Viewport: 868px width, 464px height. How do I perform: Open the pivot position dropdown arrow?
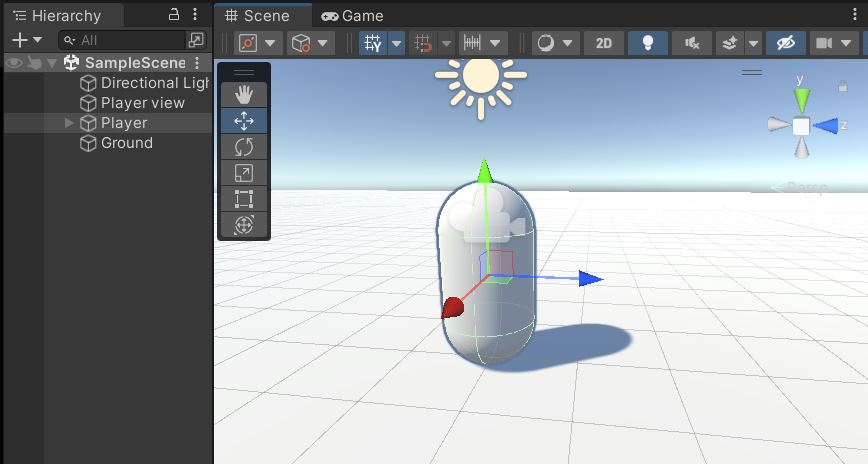click(270, 43)
